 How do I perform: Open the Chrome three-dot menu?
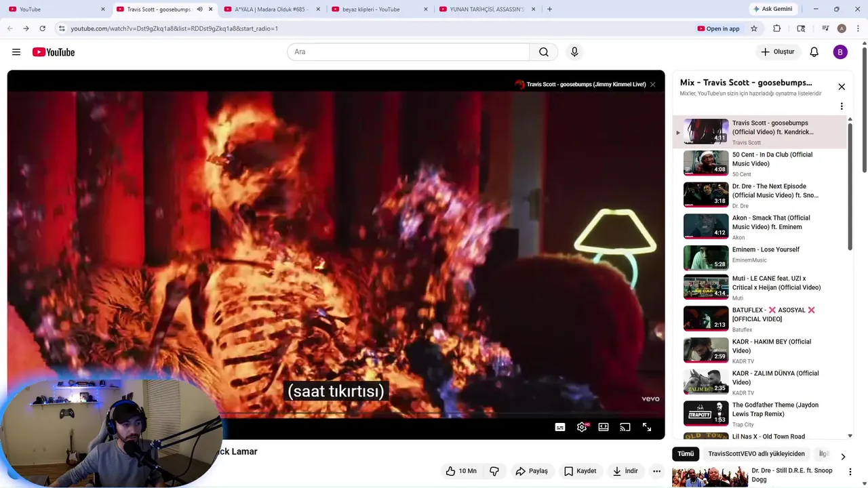pyautogui.click(x=859, y=28)
